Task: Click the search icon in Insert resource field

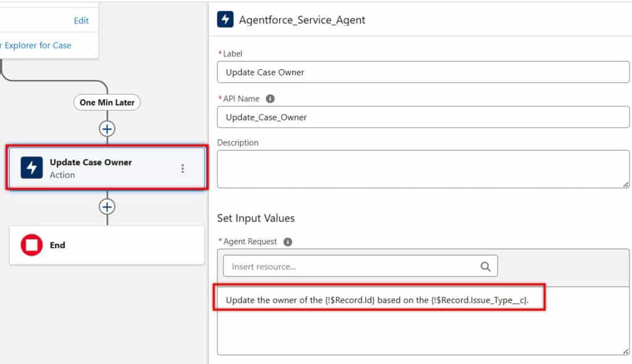Action: click(485, 267)
